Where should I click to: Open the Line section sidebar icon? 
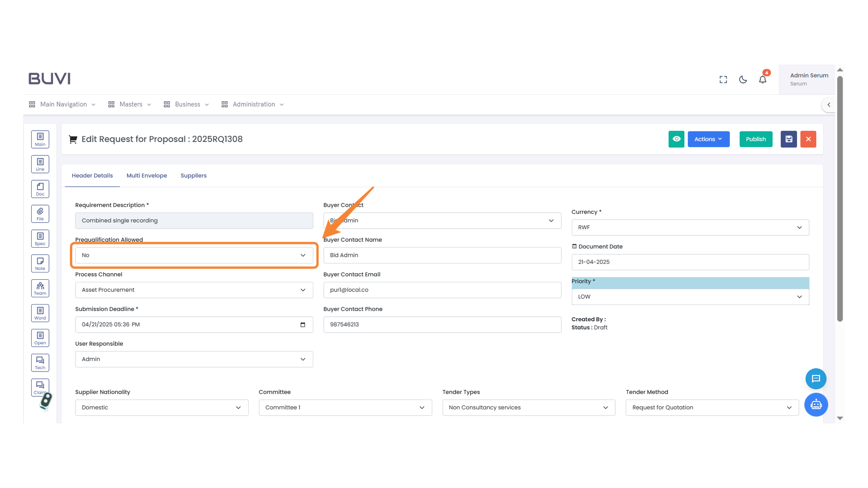pyautogui.click(x=40, y=164)
